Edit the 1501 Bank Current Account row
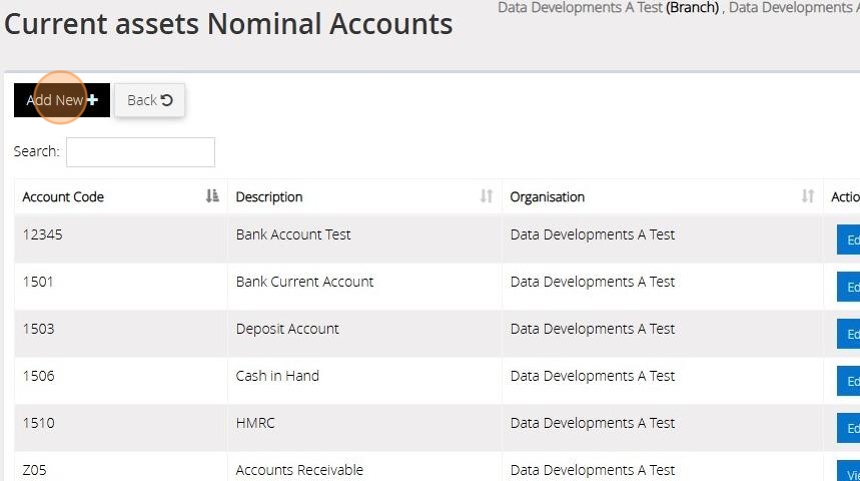The height and width of the screenshot is (481, 860). (849, 287)
